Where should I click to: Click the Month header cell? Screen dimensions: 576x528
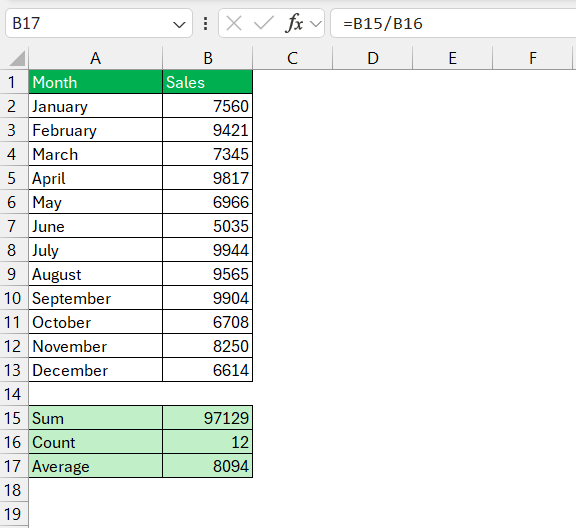(96, 82)
